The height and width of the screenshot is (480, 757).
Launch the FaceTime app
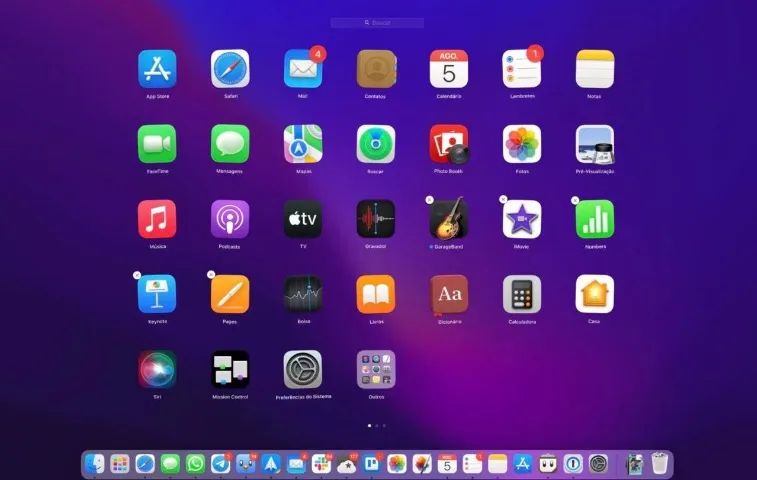(157, 144)
